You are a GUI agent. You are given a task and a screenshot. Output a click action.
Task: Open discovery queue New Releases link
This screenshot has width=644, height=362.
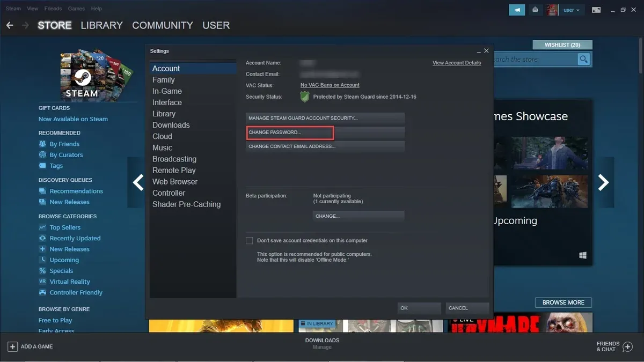point(70,202)
